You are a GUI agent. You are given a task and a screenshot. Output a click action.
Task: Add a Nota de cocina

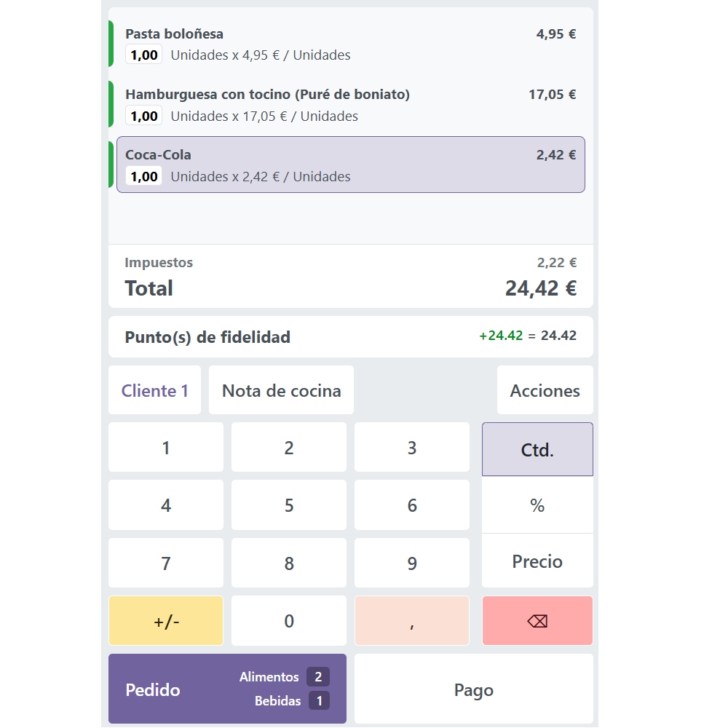(x=281, y=391)
